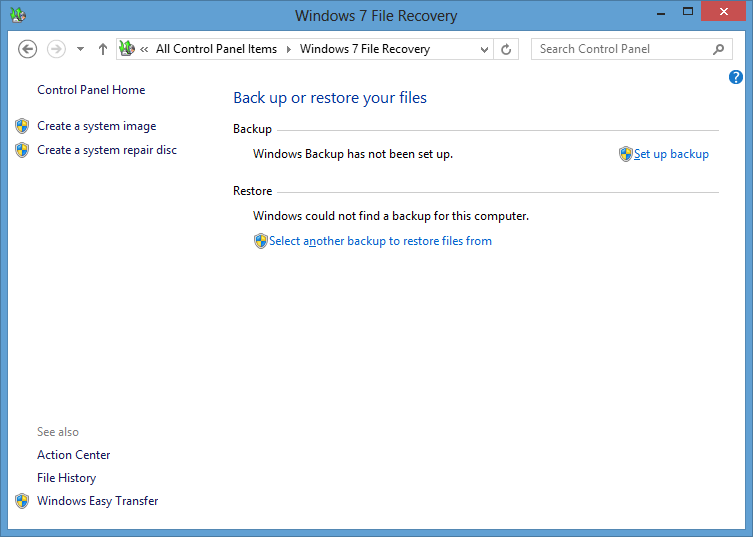753x537 pixels.
Task: Focus the Search Control Panel box
Action: pos(632,49)
